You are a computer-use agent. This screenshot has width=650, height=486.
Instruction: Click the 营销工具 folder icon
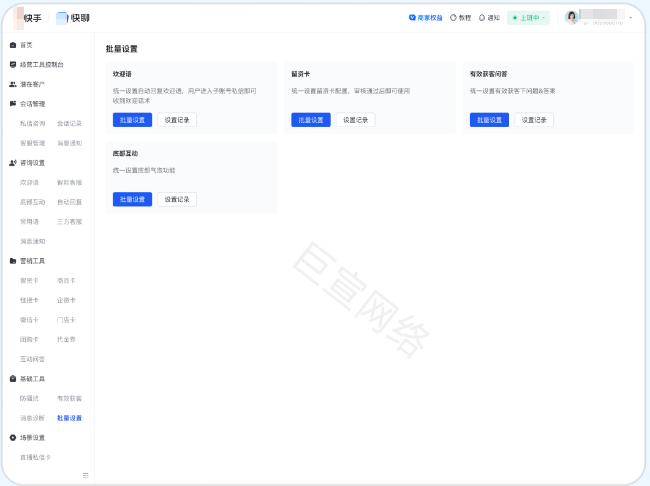point(13,261)
